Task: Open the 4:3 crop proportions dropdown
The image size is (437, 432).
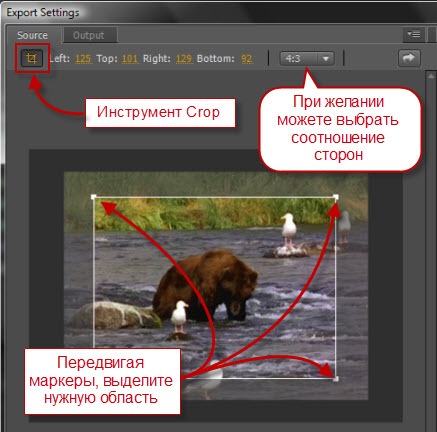Action: click(x=307, y=59)
